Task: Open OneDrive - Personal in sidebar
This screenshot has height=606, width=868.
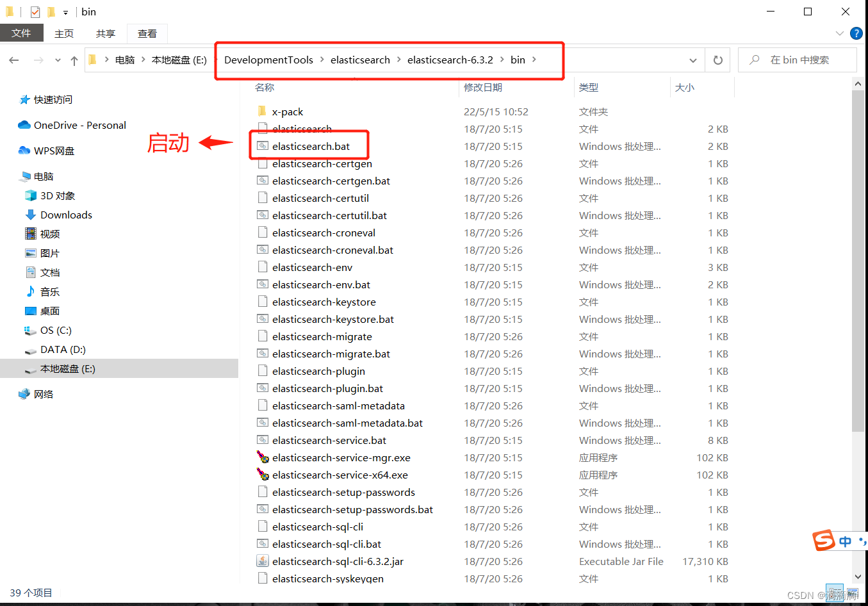Action: 80,126
